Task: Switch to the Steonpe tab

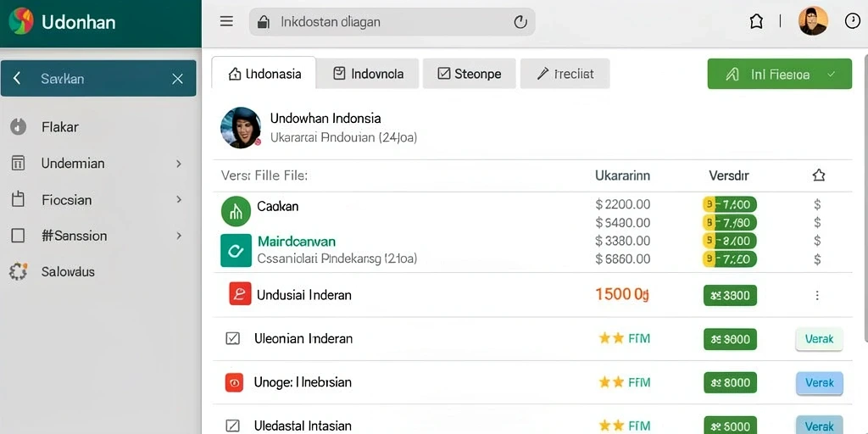Action: [470, 74]
